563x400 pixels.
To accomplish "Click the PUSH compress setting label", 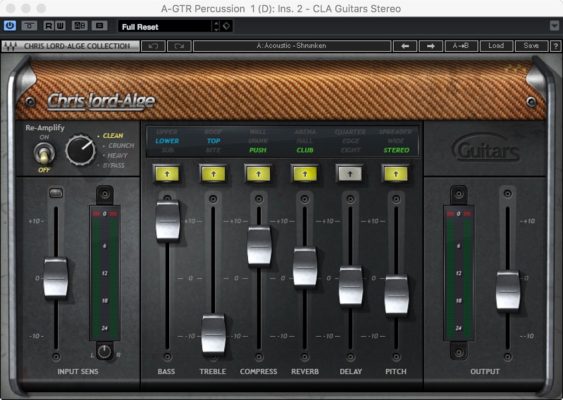I will coord(258,150).
